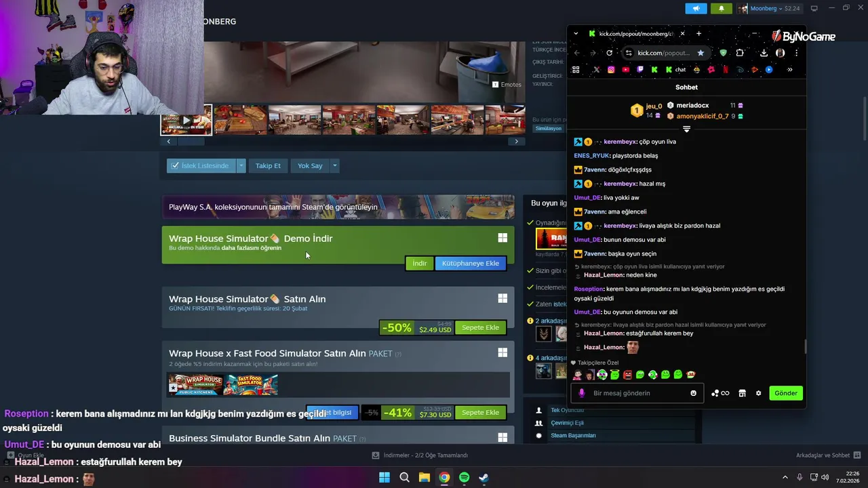Screen dimensions: 868x488
Task: Click İndirmeler downloads status in Steam
Action: pos(420,455)
